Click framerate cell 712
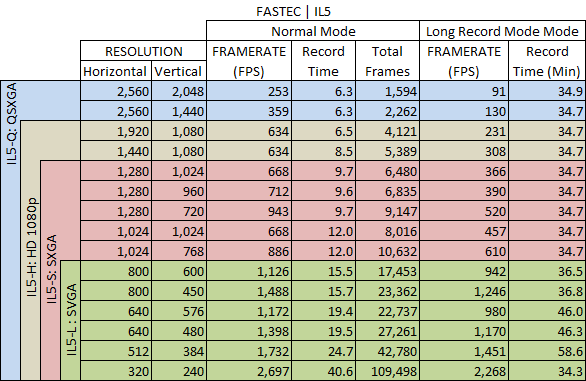This screenshot has height=381, width=586. click(249, 191)
